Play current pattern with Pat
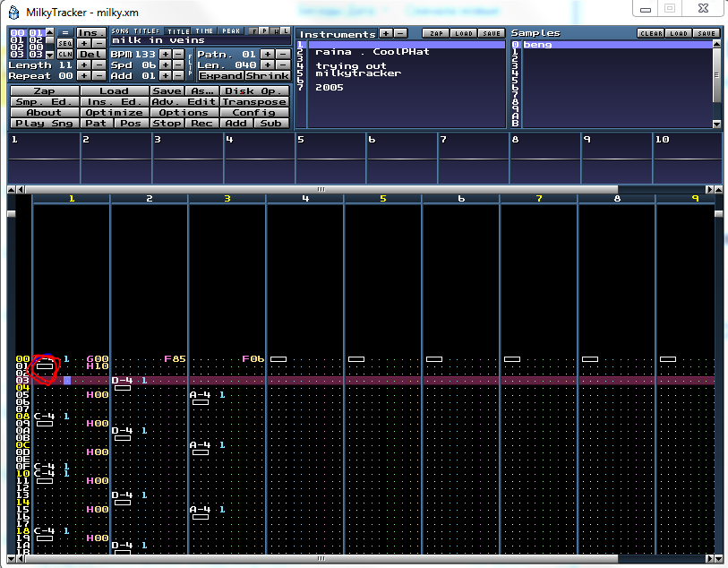This screenshot has width=728, height=568. (97, 123)
